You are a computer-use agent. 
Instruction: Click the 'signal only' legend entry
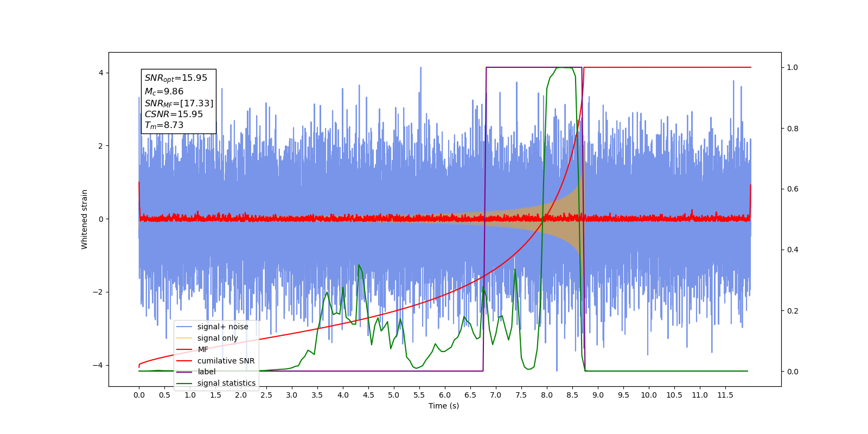tap(207, 338)
